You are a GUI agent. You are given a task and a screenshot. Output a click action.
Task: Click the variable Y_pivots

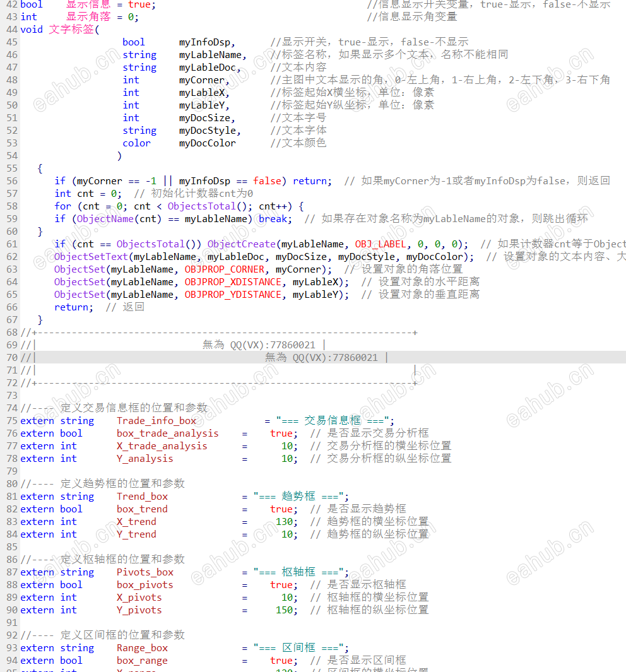coord(139,610)
